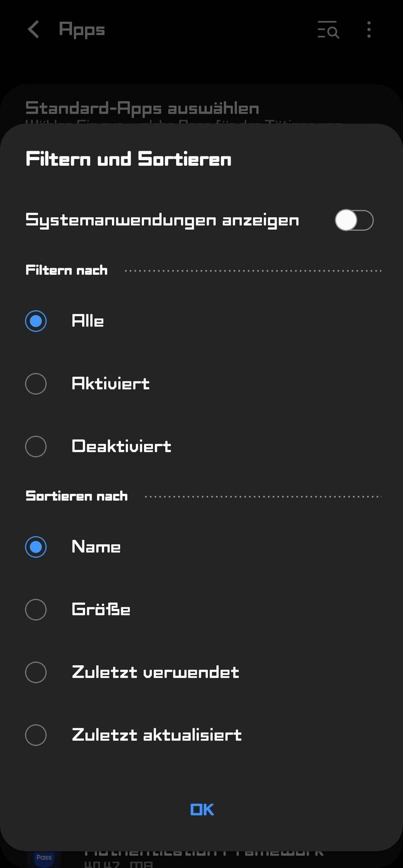Tap the Aktiviert label text

point(111,384)
